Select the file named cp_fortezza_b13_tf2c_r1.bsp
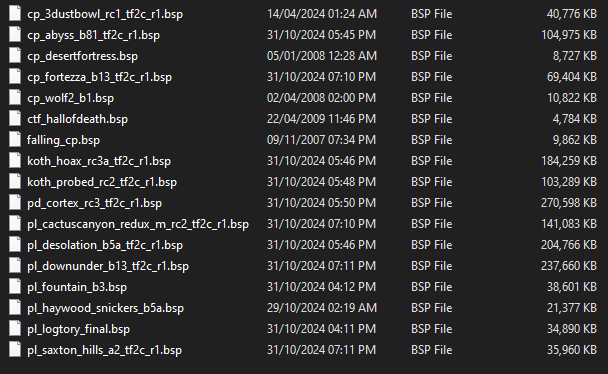The width and height of the screenshot is (608, 374). [x=99, y=77]
